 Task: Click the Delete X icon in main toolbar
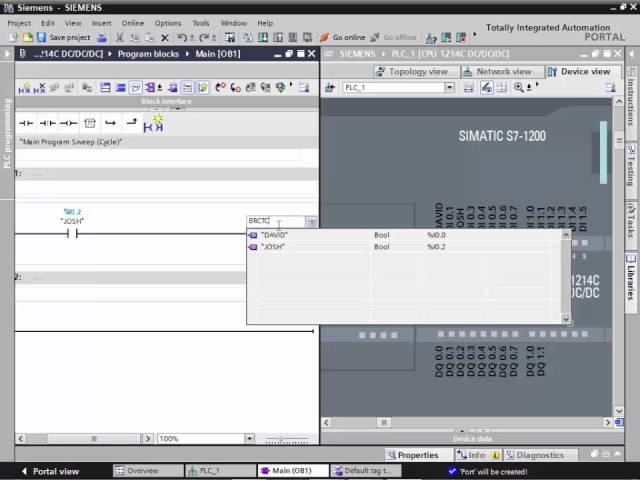(164, 38)
